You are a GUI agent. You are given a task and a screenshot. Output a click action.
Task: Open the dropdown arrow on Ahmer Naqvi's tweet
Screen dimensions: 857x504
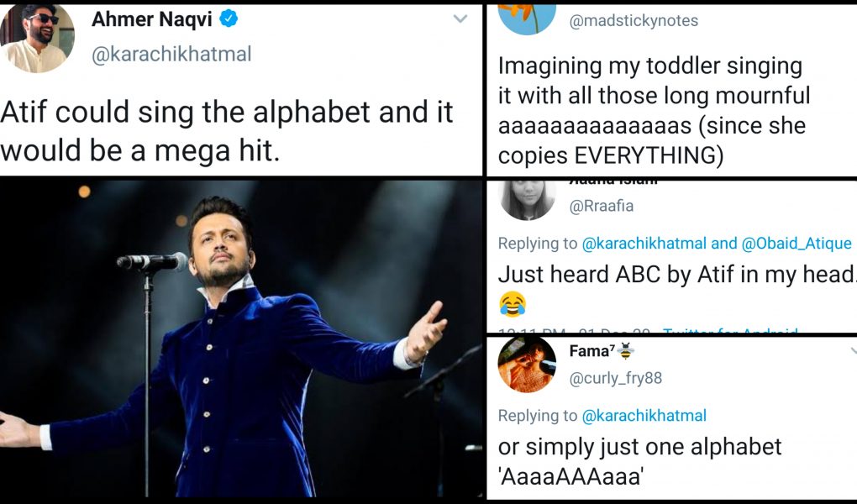(x=460, y=18)
